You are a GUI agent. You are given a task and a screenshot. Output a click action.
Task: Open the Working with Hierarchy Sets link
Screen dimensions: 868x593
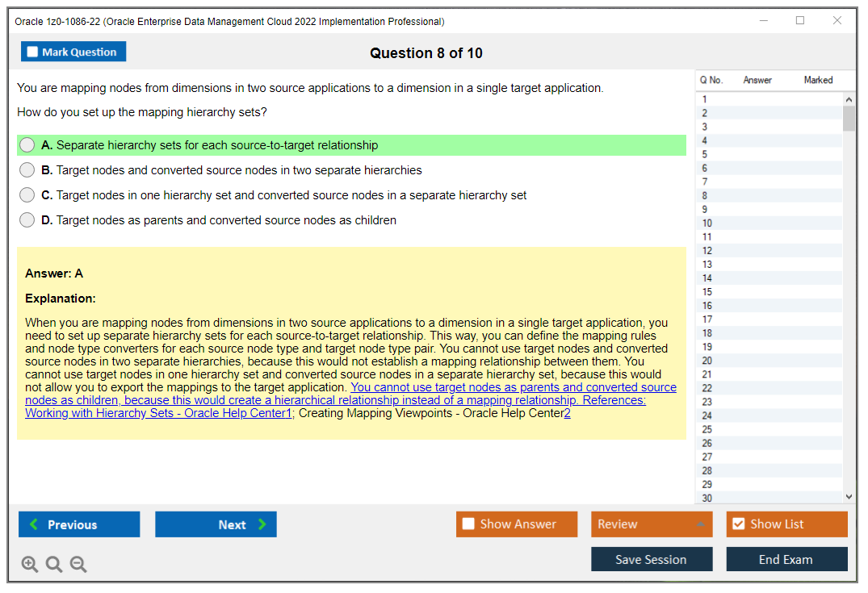pos(157,413)
